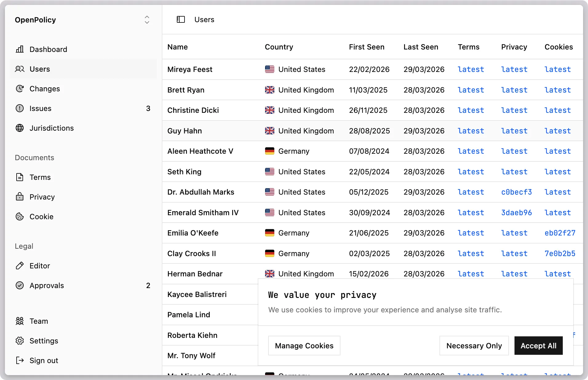Click the Issues alert icon

click(20, 108)
